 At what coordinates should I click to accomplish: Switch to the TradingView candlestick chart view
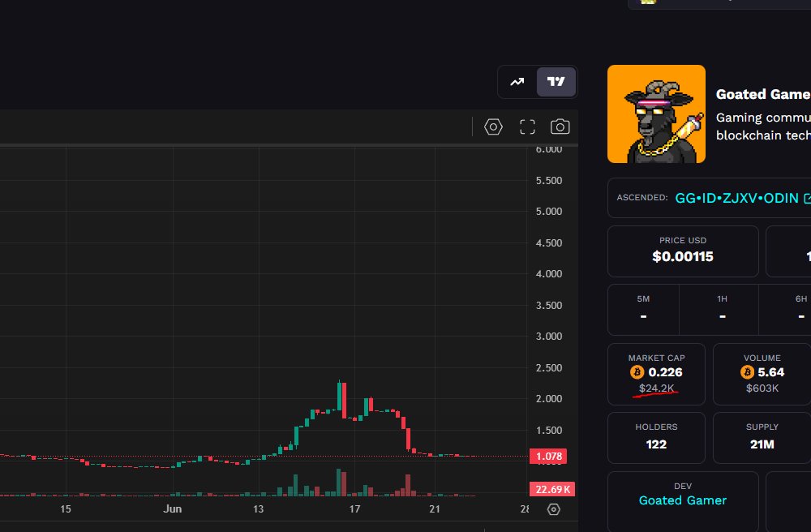[x=556, y=82]
